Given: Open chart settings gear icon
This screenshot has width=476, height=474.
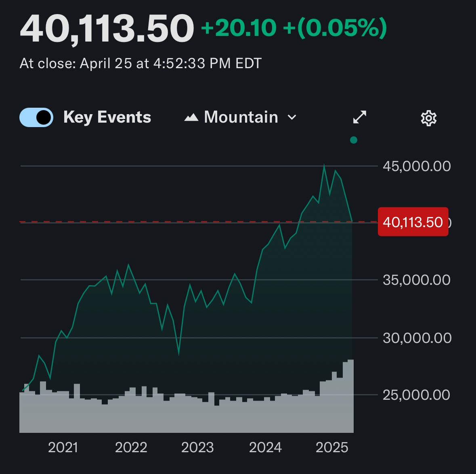Looking at the screenshot, I should click(x=428, y=118).
